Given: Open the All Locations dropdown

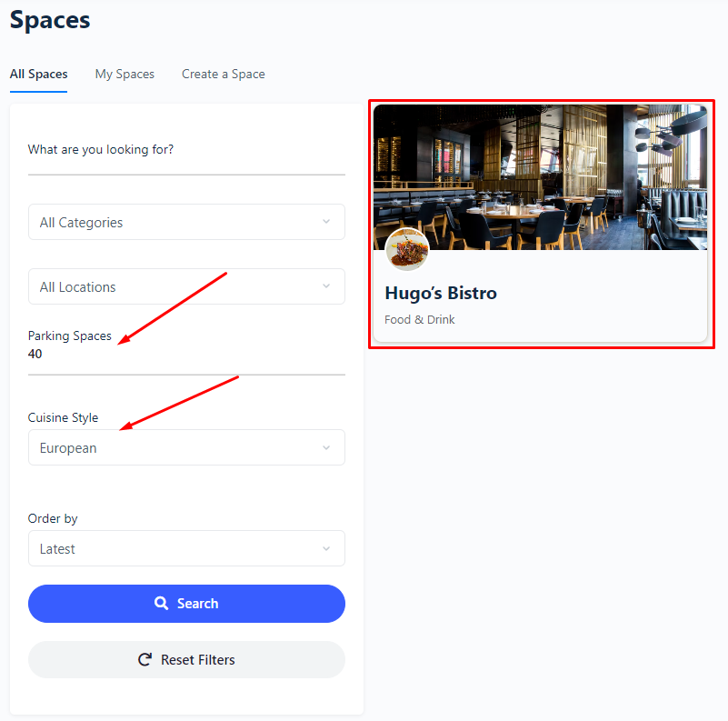Looking at the screenshot, I should [186, 286].
